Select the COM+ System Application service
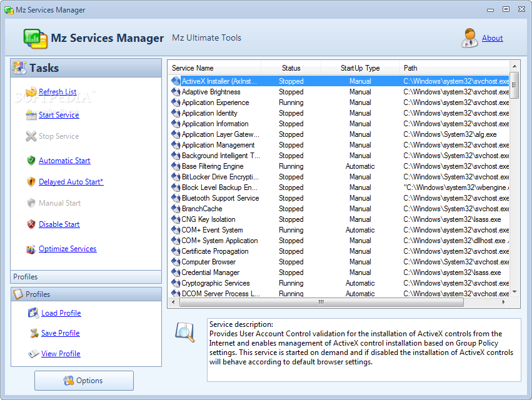Screen dimensions: 532x400 (339, 241)
